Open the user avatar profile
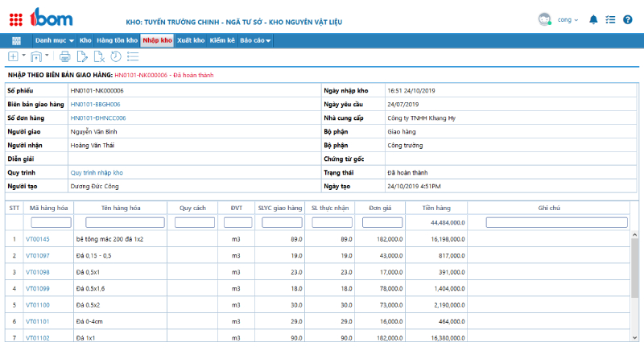This screenshot has height=359, width=644. click(545, 19)
